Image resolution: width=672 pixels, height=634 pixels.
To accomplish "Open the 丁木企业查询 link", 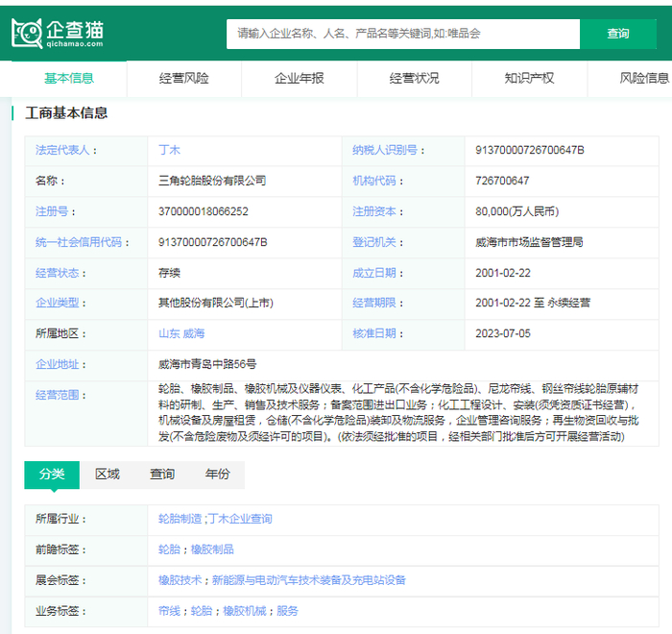I will (240, 519).
